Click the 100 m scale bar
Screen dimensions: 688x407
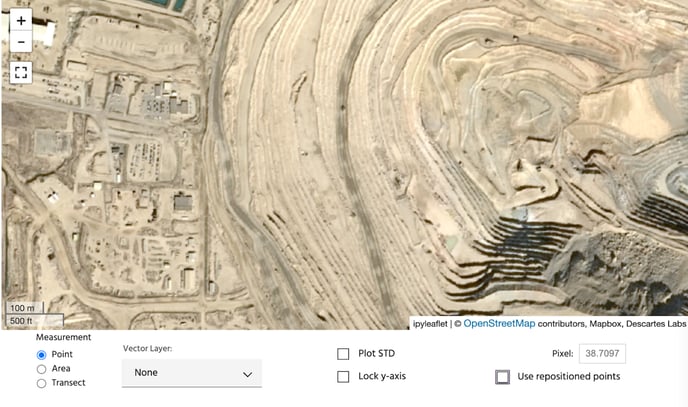point(25,308)
